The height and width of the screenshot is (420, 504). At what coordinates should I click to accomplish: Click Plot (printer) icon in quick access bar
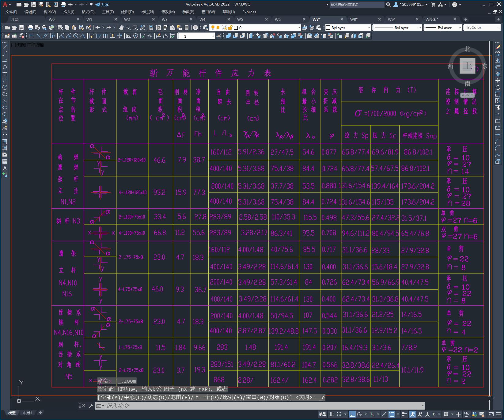(63, 4)
